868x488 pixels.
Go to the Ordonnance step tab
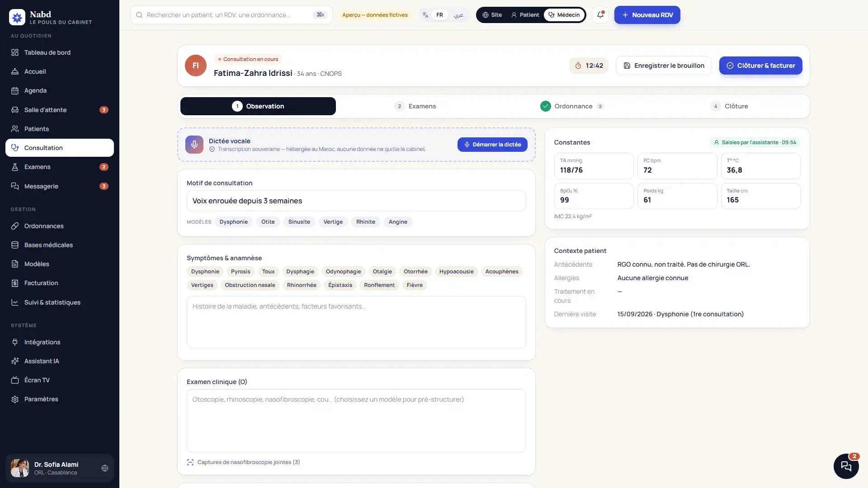pyautogui.click(x=572, y=106)
